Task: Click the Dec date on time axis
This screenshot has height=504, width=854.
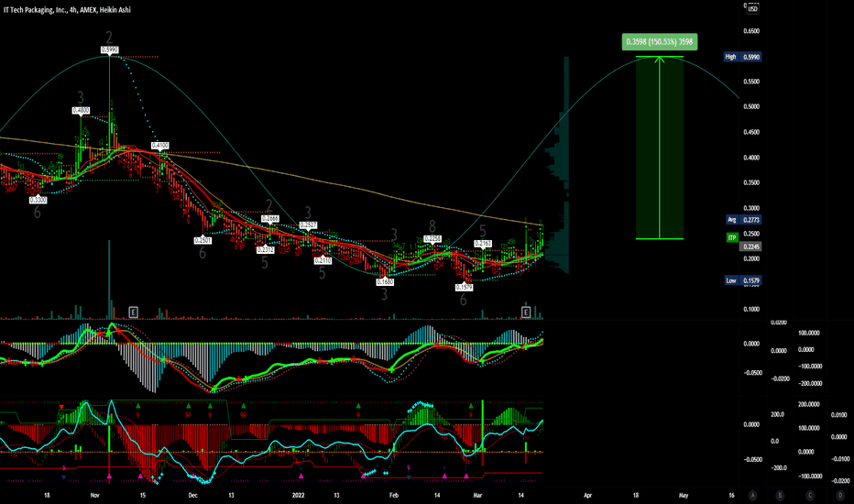Action: pyautogui.click(x=192, y=495)
